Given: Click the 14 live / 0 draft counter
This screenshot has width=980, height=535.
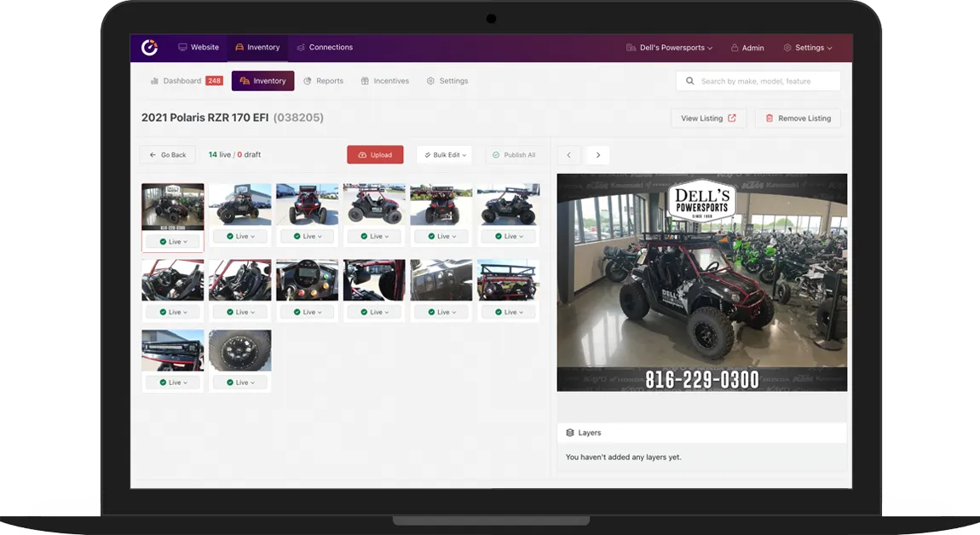Looking at the screenshot, I should [234, 154].
